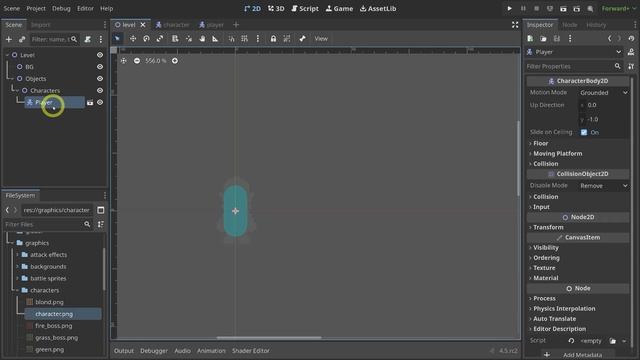Screen dimensions: 640x360
Task: Lock the selected node
Action: 273,39
